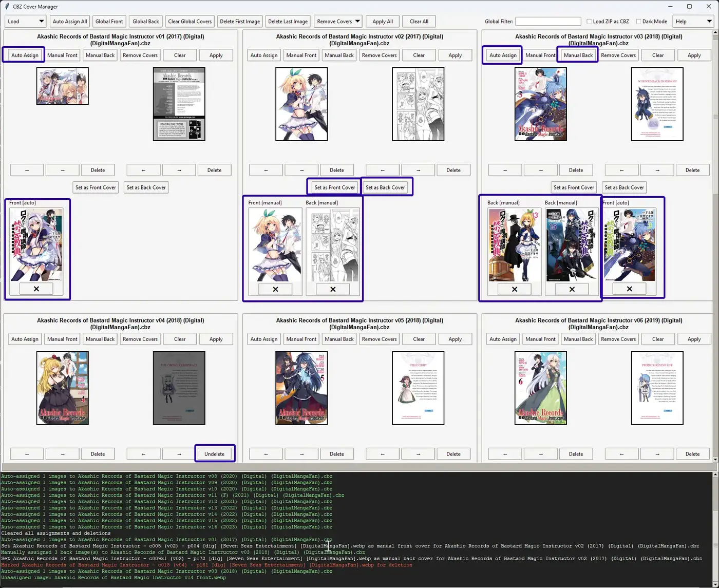
Task: Click the Global Filter text field
Action: point(548,22)
